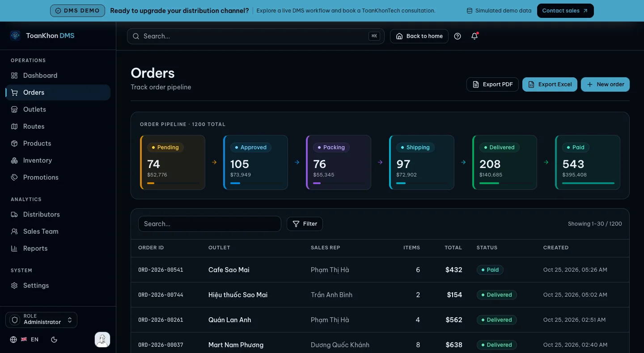Select the Paid pipeline card
Image resolution: width=644 pixels, height=353 pixels.
pyautogui.click(x=588, y=162)
